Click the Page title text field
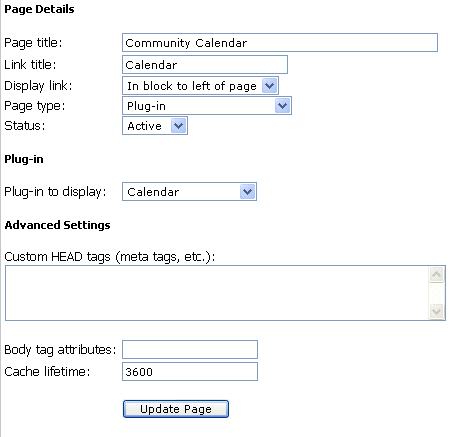This screenshot has height=437, width=456. pyautogui.click(x=280, y=42)
